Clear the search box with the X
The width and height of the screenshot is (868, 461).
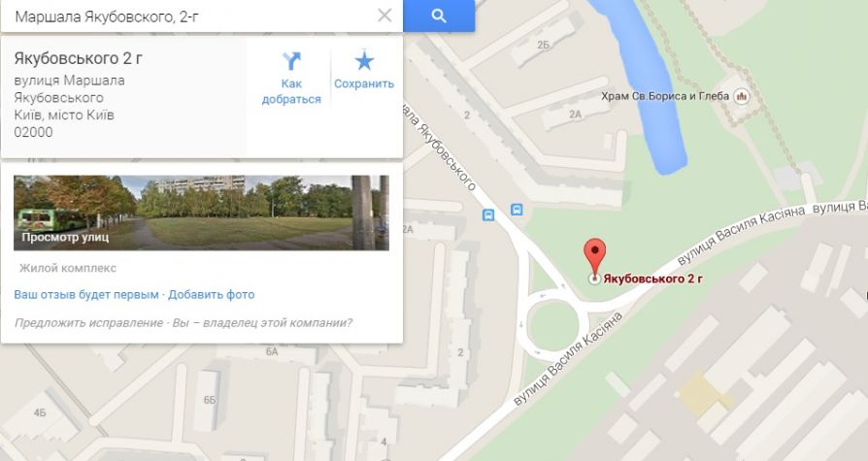(384, 16)
